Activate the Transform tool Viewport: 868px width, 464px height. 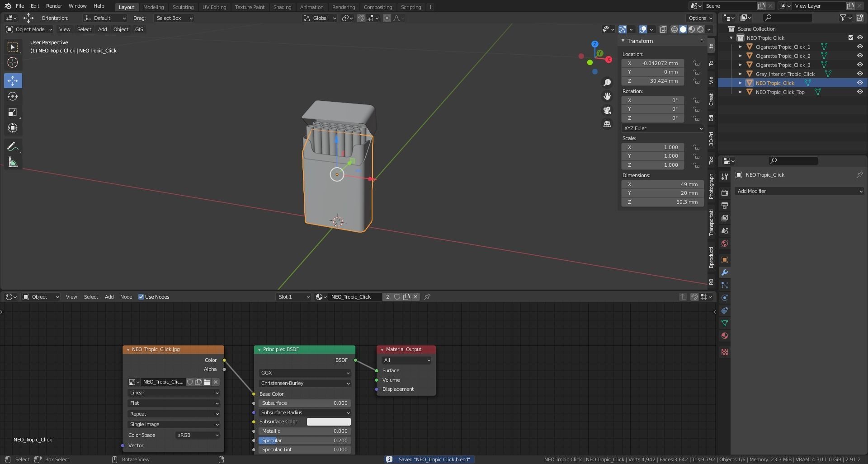(x=13, y=128)
